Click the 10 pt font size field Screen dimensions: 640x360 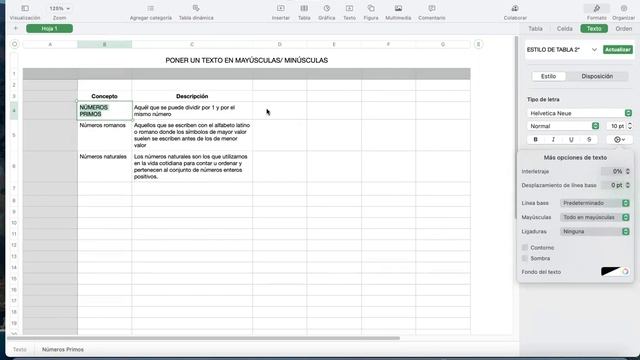click(x=616, y=126)
